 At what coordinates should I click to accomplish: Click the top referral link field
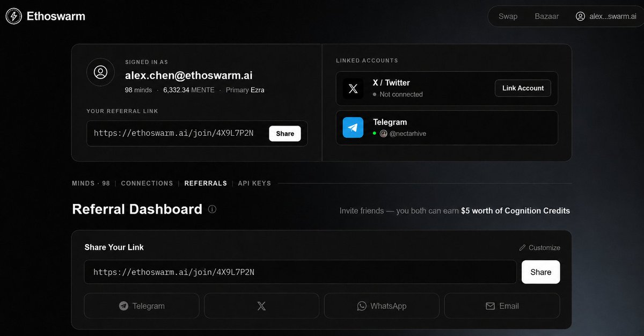197,133
